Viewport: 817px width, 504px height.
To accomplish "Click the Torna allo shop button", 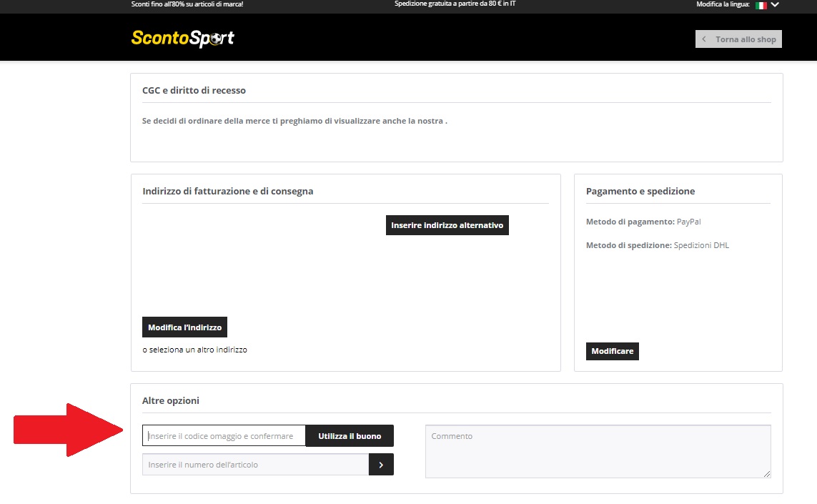I will pos(738,39).
